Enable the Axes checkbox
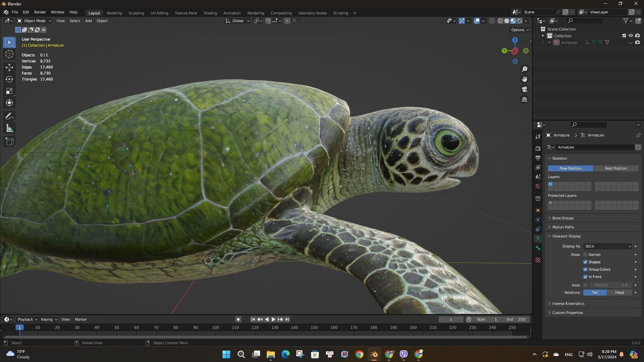The image size is (644, 362). coord(585,285)
